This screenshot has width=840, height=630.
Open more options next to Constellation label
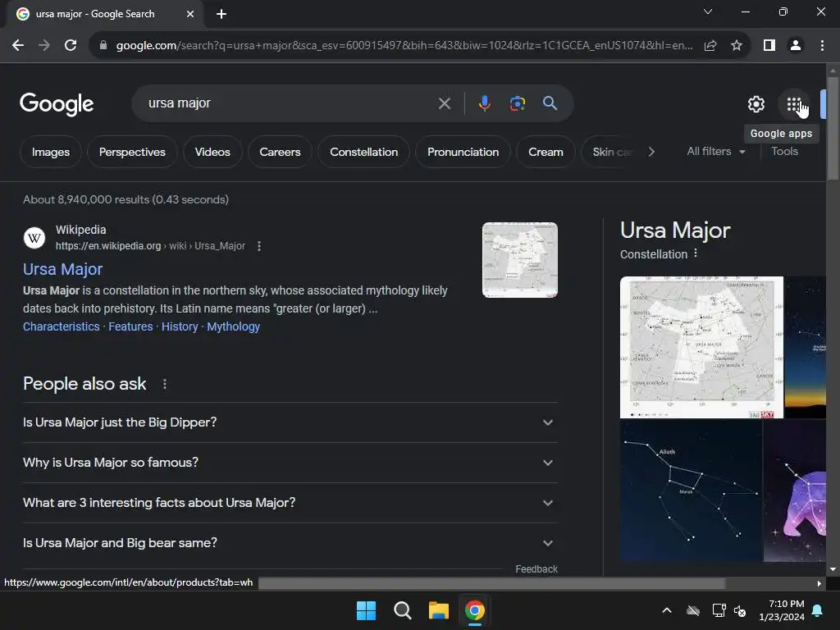(696, 253)
